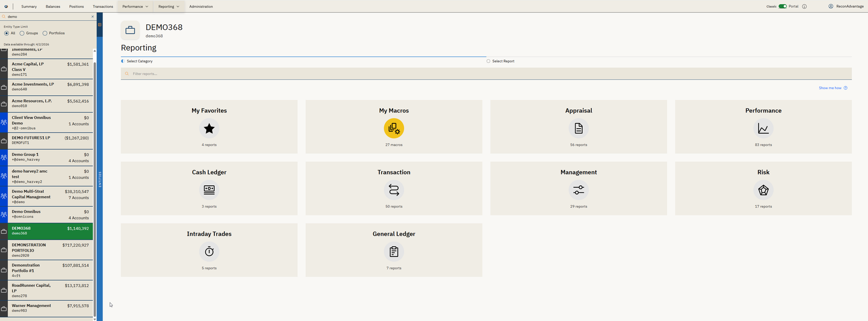Click the DEMO368 briefcase header icon
The image size is (868, 321).
pyautogui.click(x=130, y=30)
